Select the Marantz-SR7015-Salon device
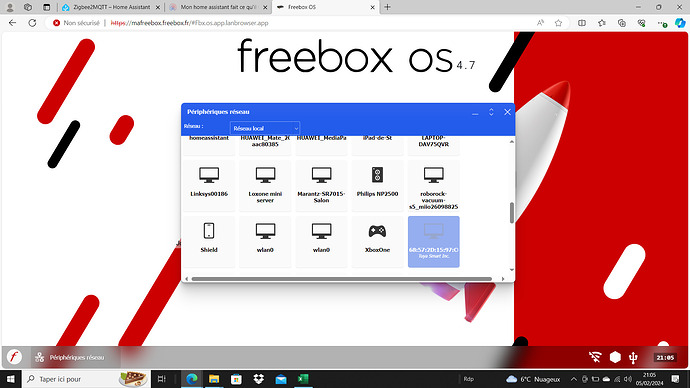The height and width of the screenshot is (388, 690). pyautogui.click(x=321, y=185)
